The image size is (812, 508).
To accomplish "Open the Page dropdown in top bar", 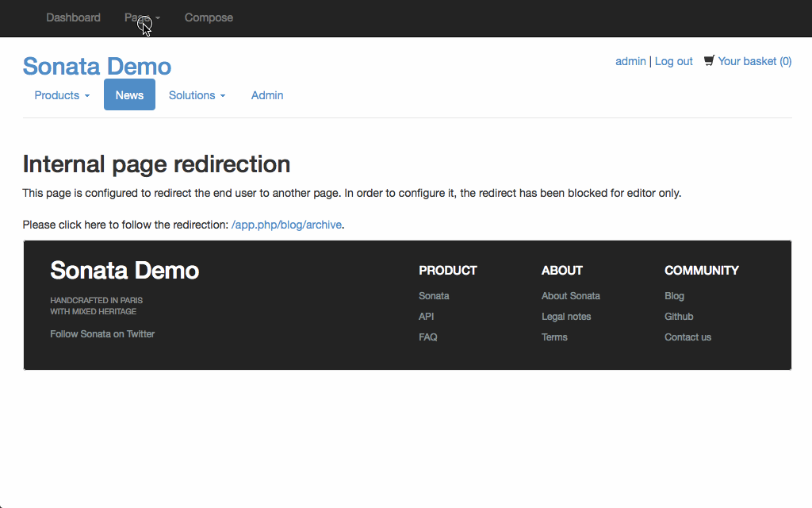I will pyautogui.click(x=142, y=17).
